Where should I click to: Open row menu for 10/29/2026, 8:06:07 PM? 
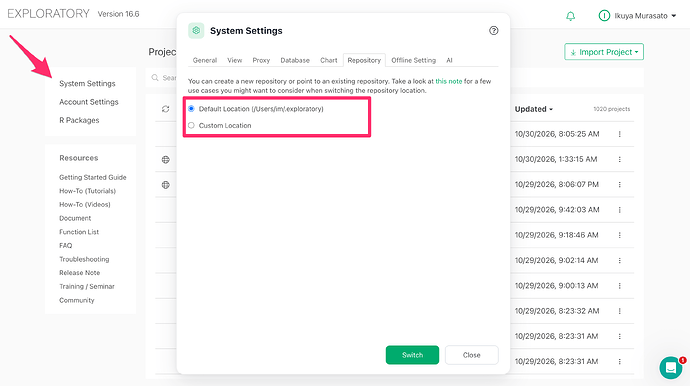tap(619, 184)
